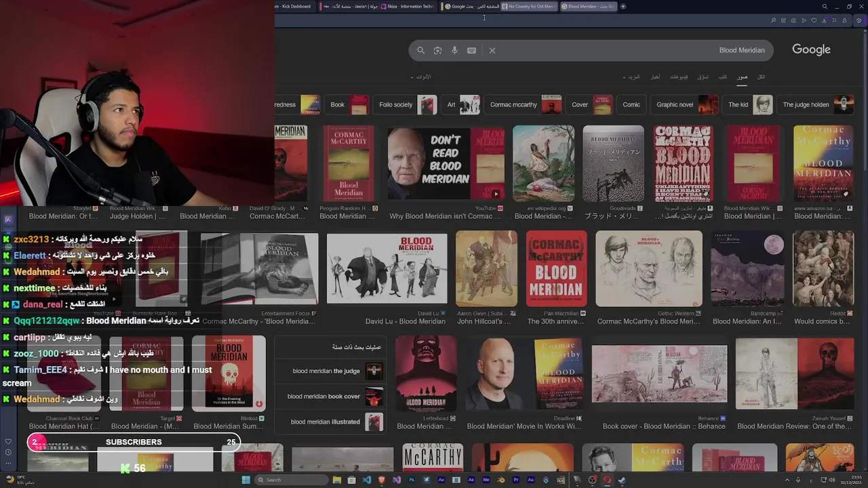This screenshot has width=868, height=488.
Task: Select the فيديوهات (Videos) results tab
Action: [679, 77]
